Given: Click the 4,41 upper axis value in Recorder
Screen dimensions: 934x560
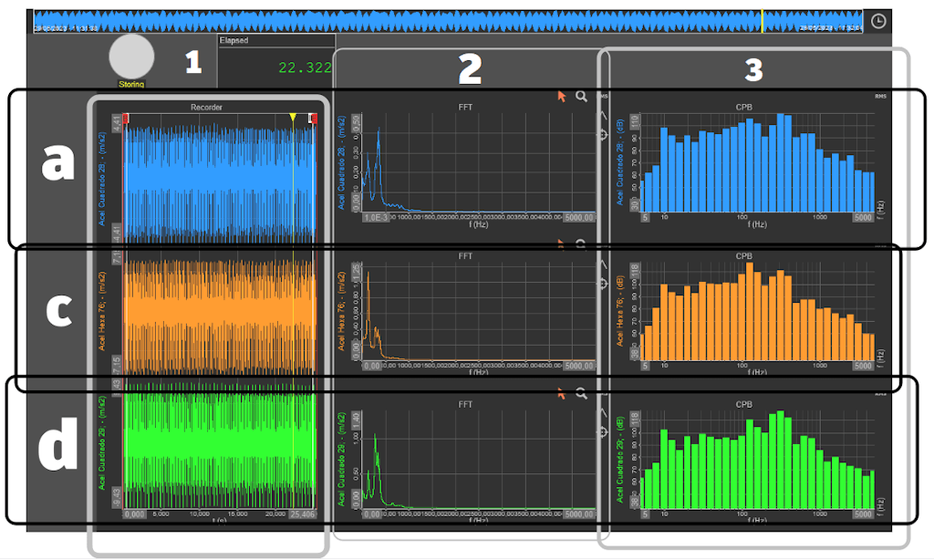Looking at the screenshot, I should [117, 123].
